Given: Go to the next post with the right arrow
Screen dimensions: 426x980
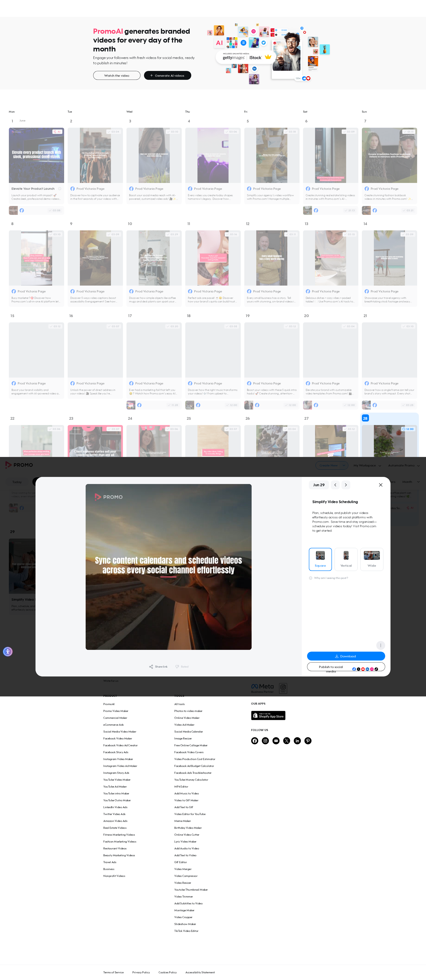Looking at the screenshot, I should pyautogui.click(x=346, y=485).
